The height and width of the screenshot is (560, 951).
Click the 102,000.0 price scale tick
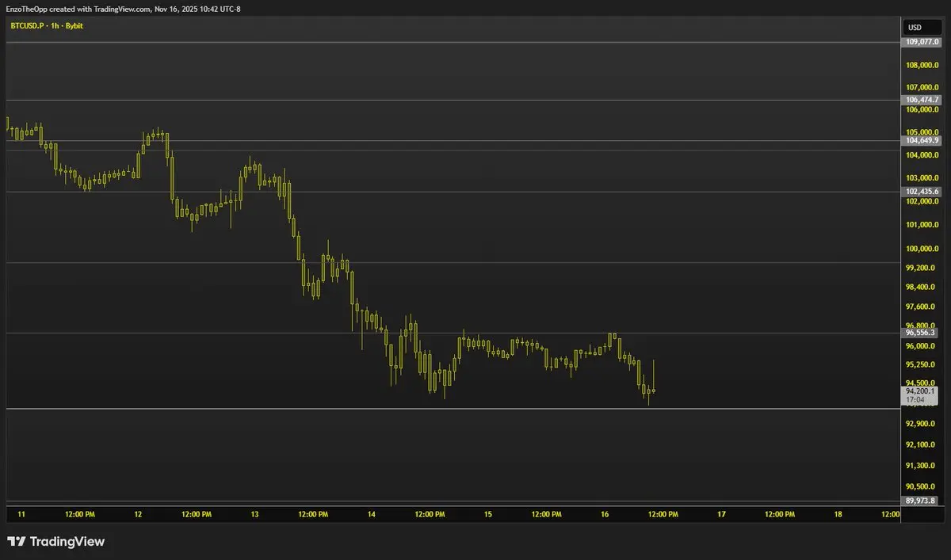922,201
